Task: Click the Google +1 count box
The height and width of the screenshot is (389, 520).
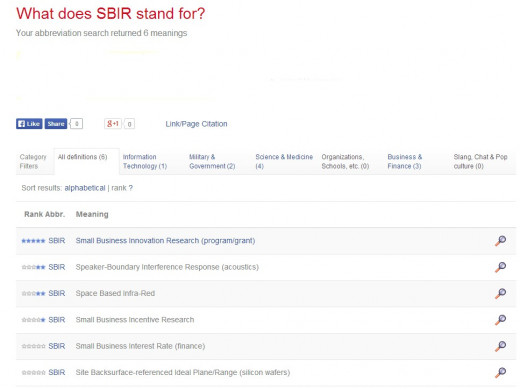Action: [x=129, y=124]
